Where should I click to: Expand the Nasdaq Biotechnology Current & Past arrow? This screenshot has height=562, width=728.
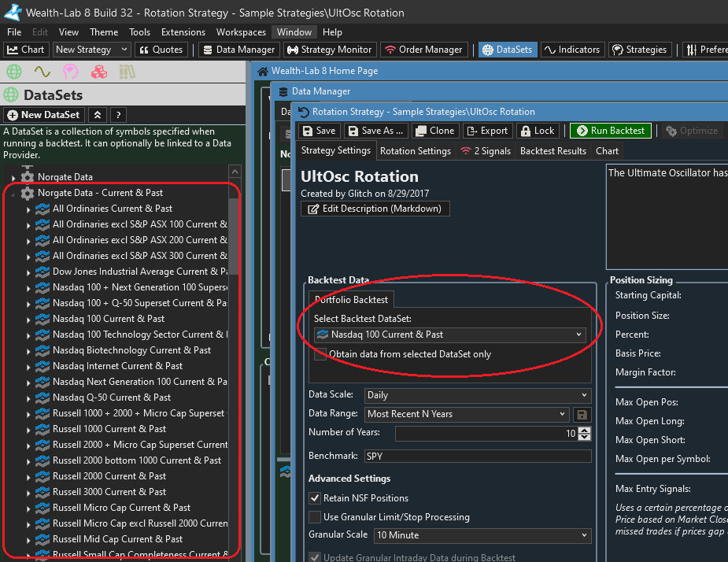(28, 351)
